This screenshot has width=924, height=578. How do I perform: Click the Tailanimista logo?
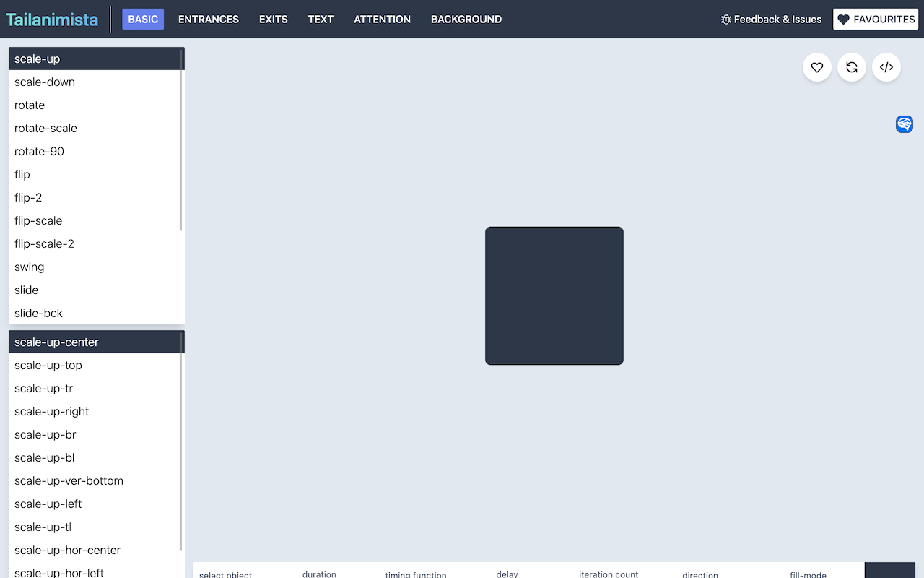coord(52,20)
